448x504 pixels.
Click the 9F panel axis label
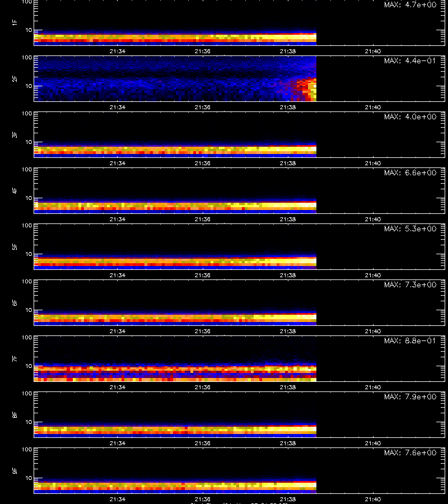15,470
